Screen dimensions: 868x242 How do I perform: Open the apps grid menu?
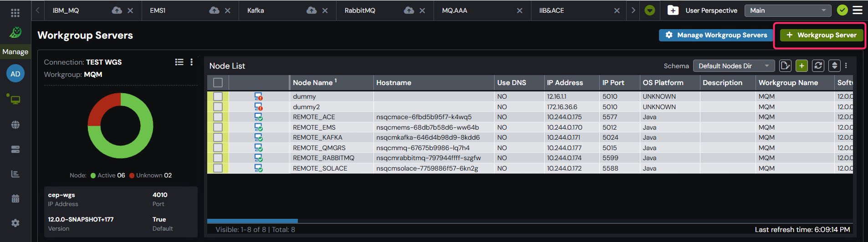(x=15, y=13)
